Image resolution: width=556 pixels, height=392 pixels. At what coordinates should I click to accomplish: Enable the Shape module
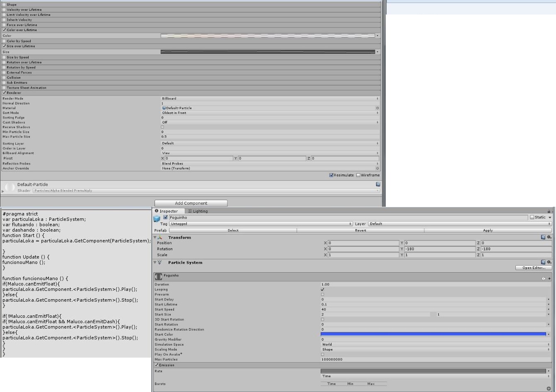[x=4, y=5]
